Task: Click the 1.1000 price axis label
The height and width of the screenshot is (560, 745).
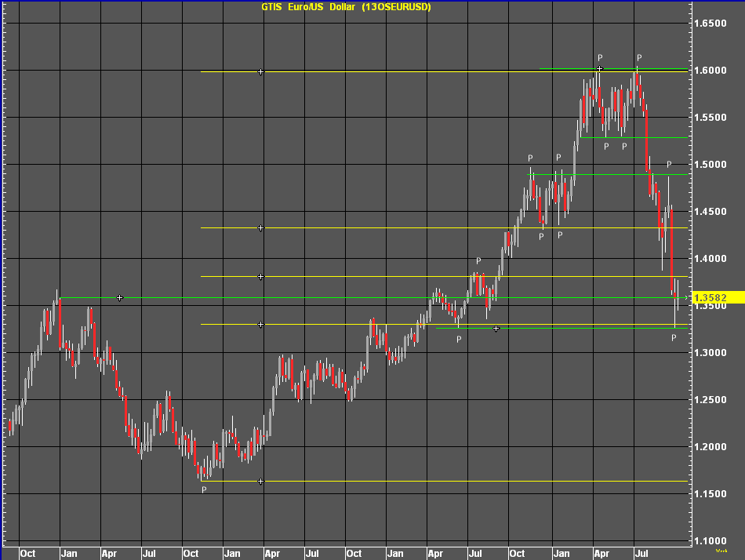Action: coord(710,541)
